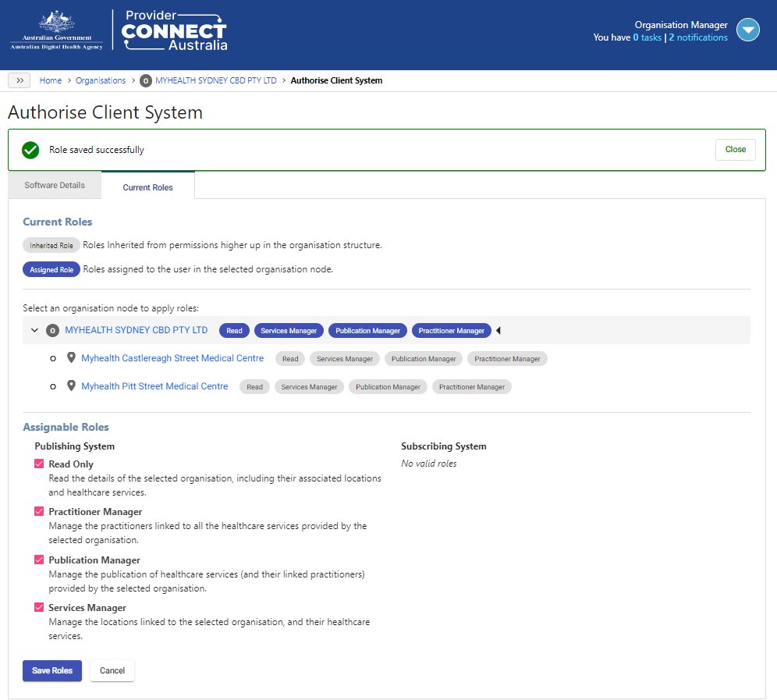The height and width of the screenshot is (700, 777).
Task: Close the Role saved successfully banner
Action: click(736, 149)
